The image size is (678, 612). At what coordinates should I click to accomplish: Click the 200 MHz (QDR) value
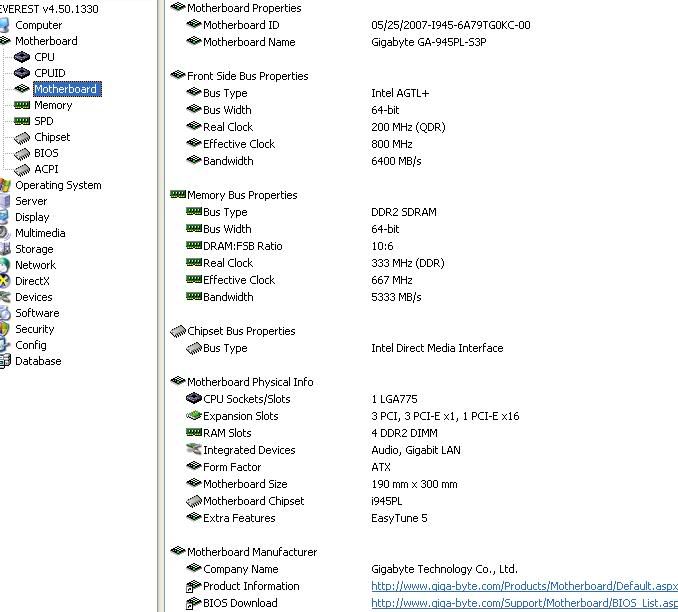point(408,127)
